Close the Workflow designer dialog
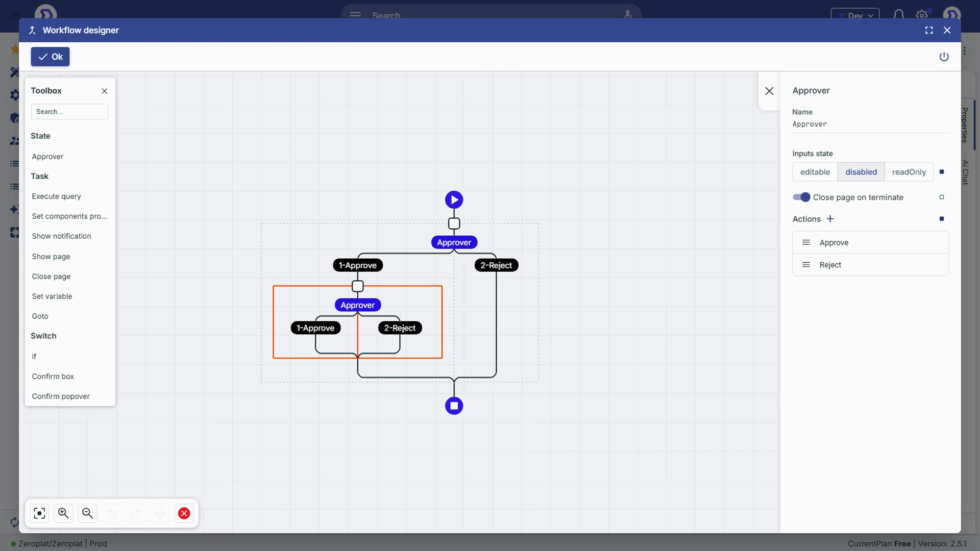The image size is (980, 551). tap(947, 30)
